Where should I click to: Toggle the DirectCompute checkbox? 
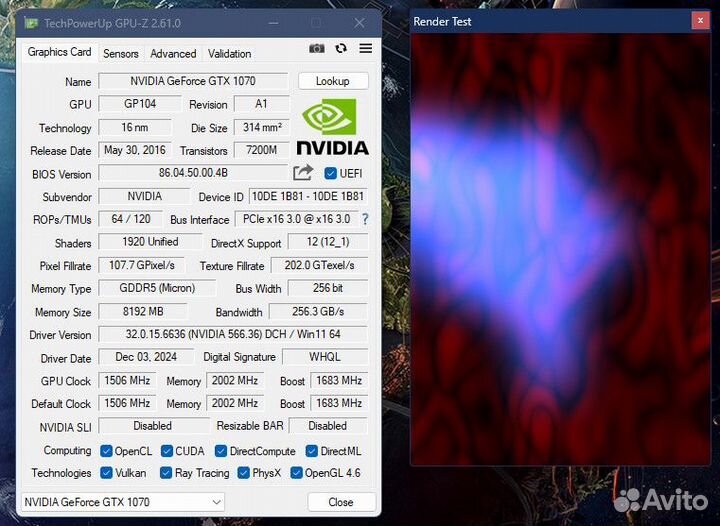(221, 451)
